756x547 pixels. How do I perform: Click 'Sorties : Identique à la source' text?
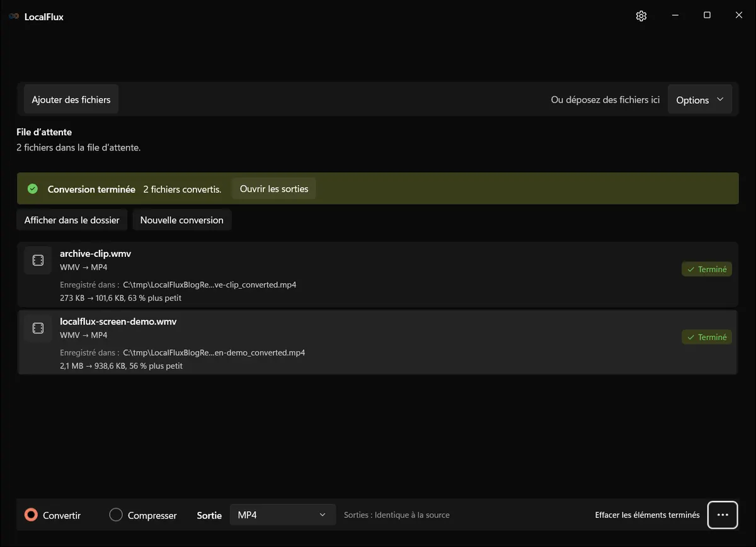(397, 515)
